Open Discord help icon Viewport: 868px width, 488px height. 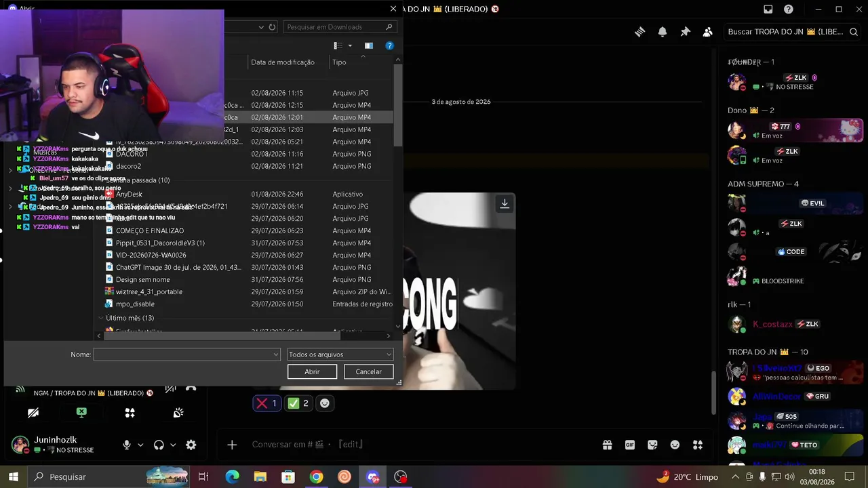[x=789, y=9]
